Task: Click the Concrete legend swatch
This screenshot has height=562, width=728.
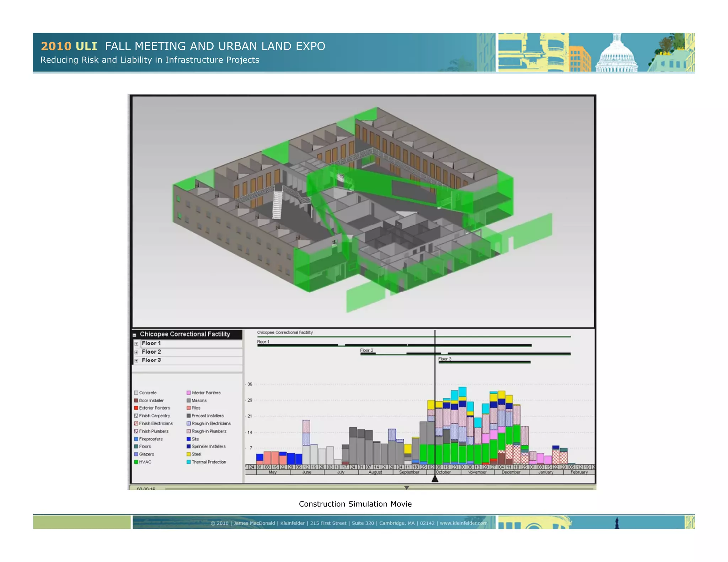Action: pyautogui.click(x=136, y=393)
